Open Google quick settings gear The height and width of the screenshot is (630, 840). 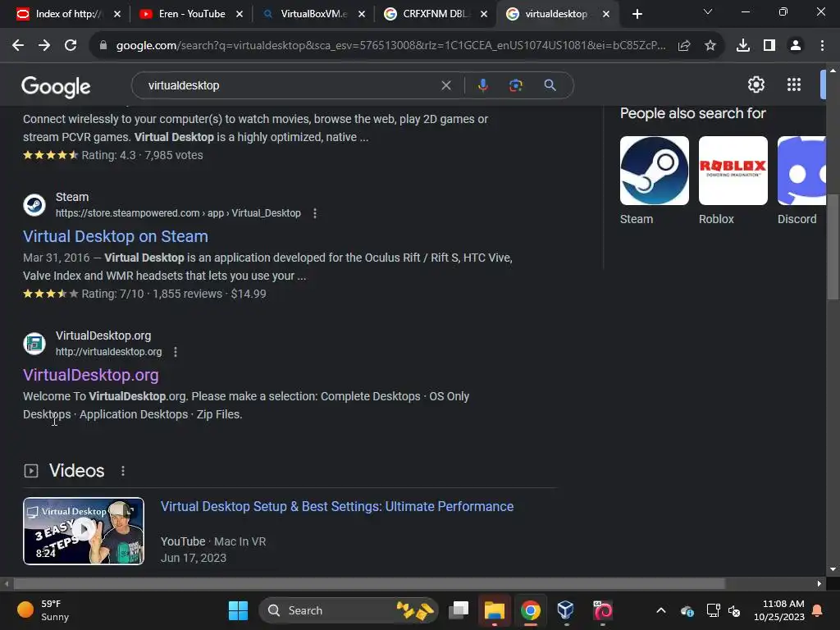point(756,84)
